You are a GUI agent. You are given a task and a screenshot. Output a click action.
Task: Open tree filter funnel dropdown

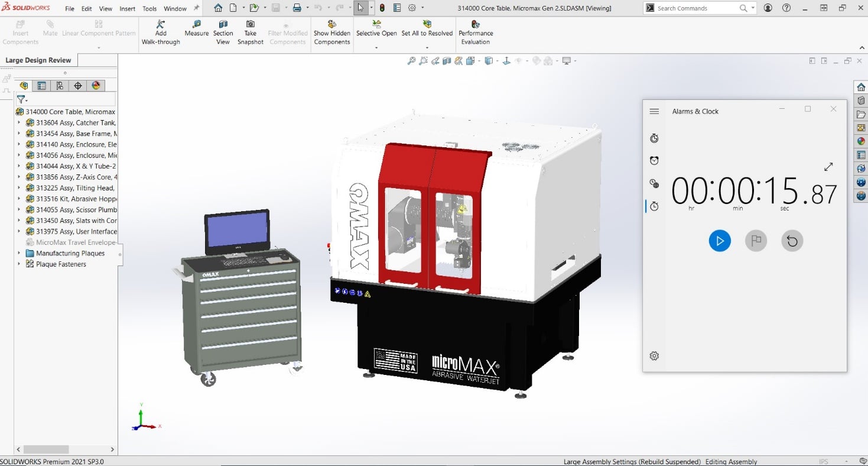tap(22, 99)
